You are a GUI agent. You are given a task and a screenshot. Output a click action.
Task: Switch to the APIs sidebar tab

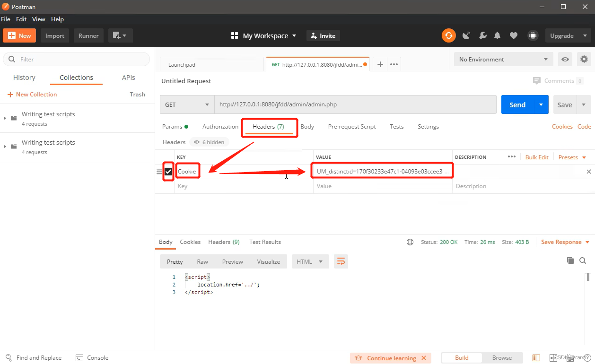coord(129,78)
